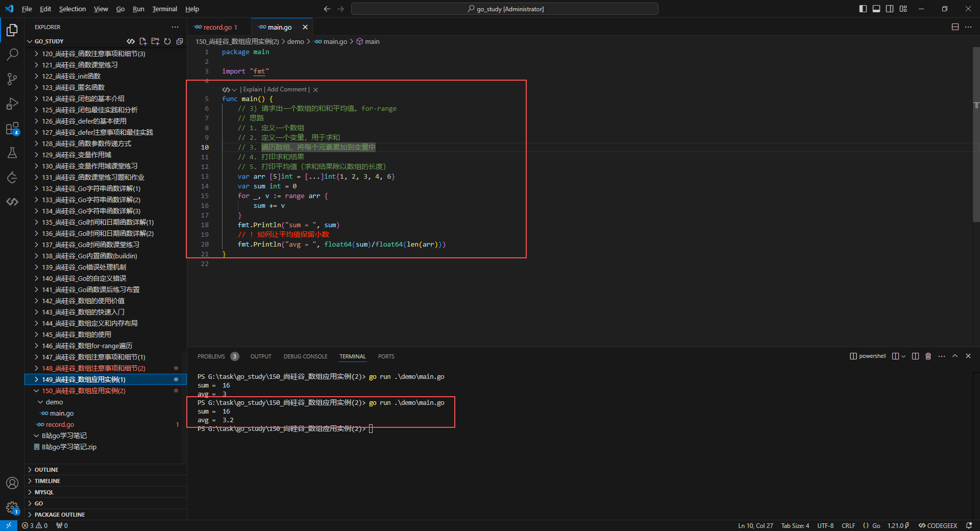This screenshot has height=531, width=980.
Task: Dismiss the CodeGeeX code lens above func main
Action: coord(315,90)
